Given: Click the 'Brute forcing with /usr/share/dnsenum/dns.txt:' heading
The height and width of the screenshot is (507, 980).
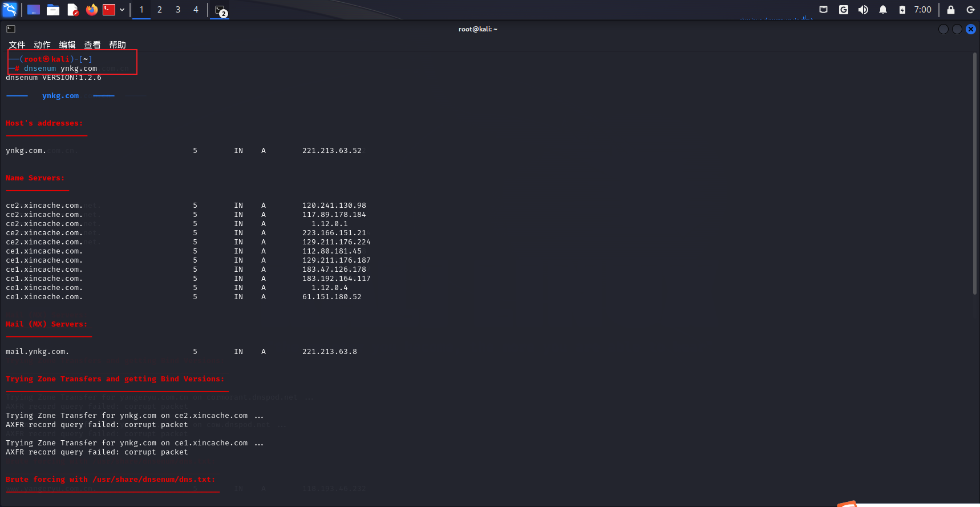Looking at the screenshot, I should (x=110, y=480).
